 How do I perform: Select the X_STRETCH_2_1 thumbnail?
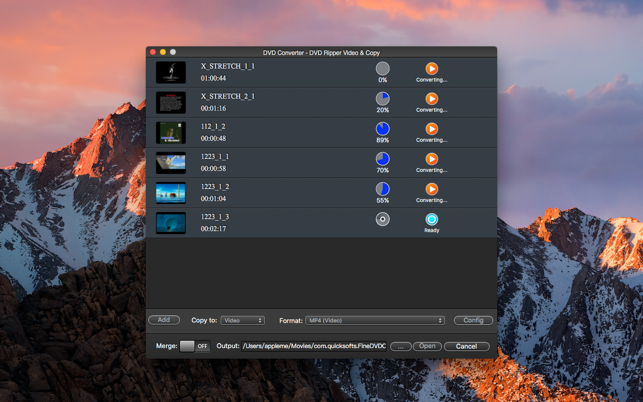[171, 103]
